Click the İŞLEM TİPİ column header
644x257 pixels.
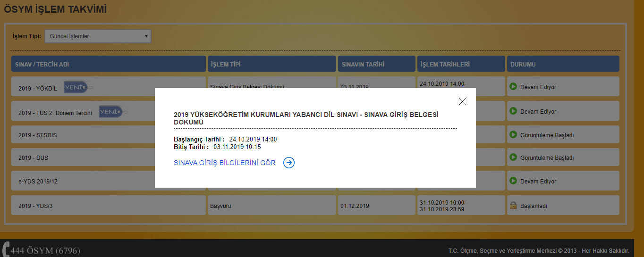coord(271,64)
